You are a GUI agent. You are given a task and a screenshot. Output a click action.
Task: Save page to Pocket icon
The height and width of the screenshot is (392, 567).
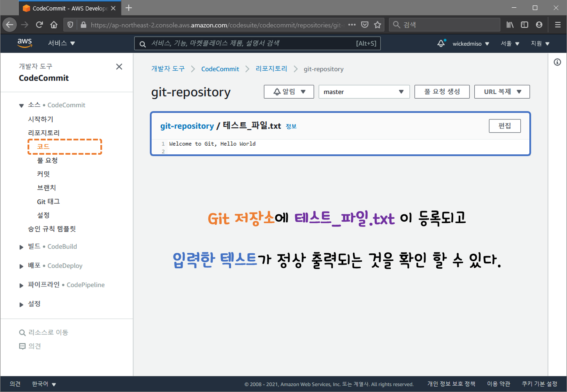pos(365,25)
